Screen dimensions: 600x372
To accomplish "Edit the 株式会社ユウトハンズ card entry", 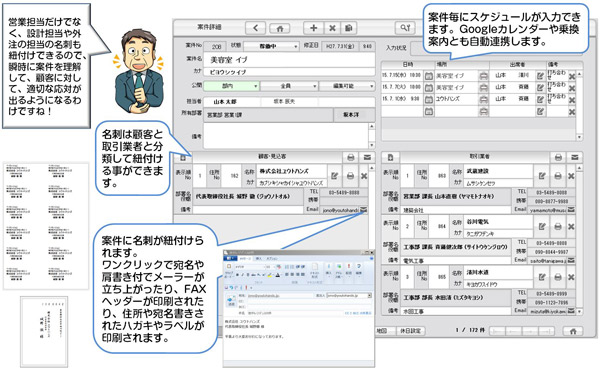I will pyautogui.click(x=335, y=176).
